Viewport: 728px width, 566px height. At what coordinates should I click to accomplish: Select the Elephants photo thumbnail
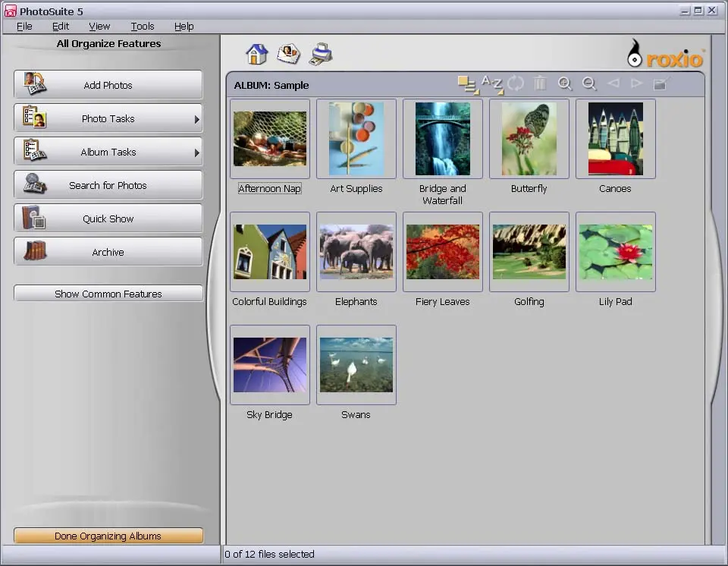(356, 252)
